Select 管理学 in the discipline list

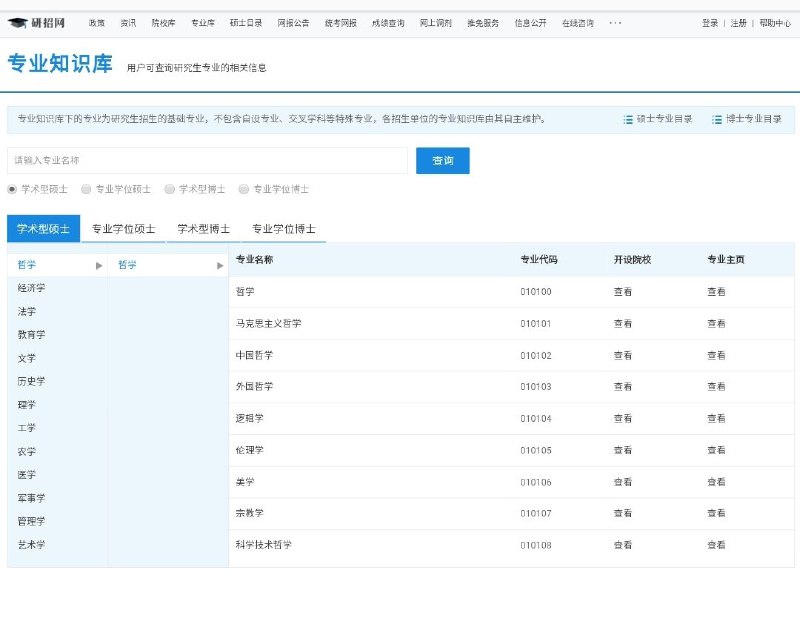32,522
